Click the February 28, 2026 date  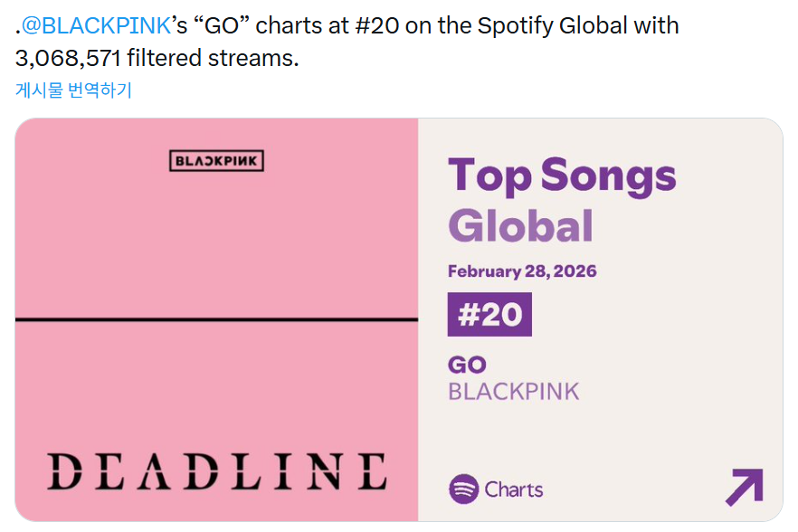[x=522, y=271]
